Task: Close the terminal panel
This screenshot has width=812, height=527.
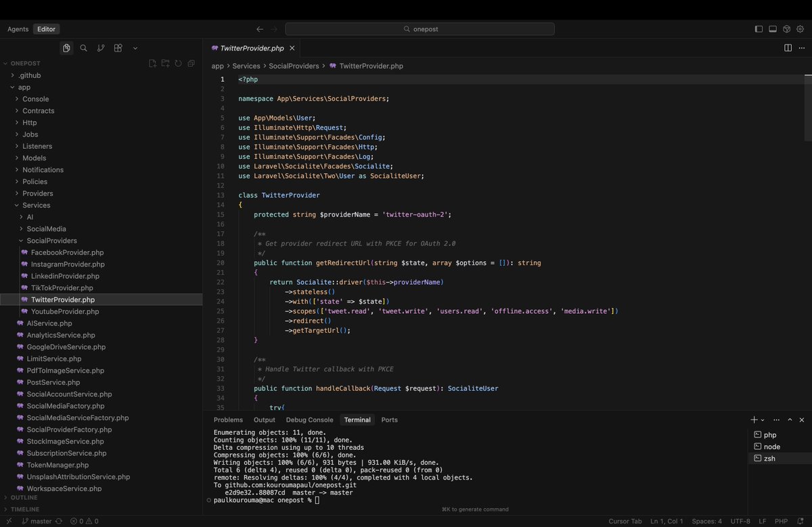Action: [802, 420]
